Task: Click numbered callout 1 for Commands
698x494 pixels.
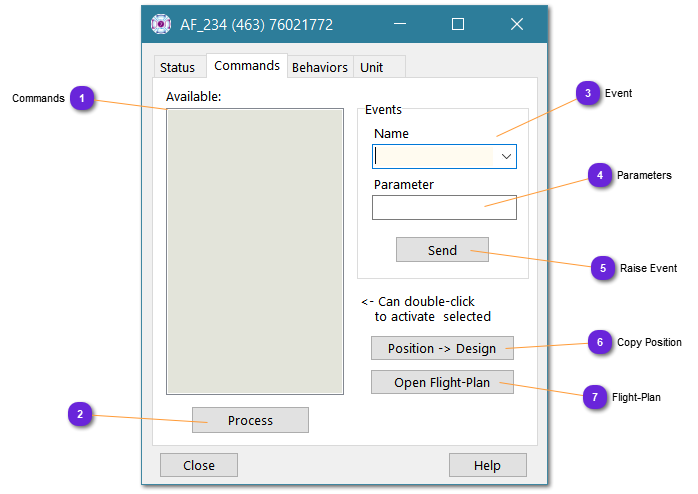Action: [x=83, y=98]
